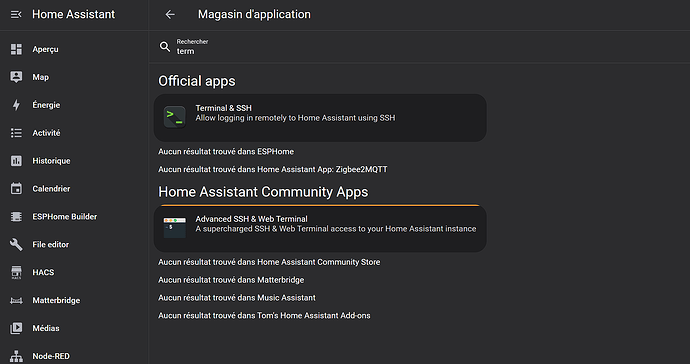This screenshot has width=690, height=364.
Task: Click the Home Assistant sidebar title
Action: click(73, 15)
